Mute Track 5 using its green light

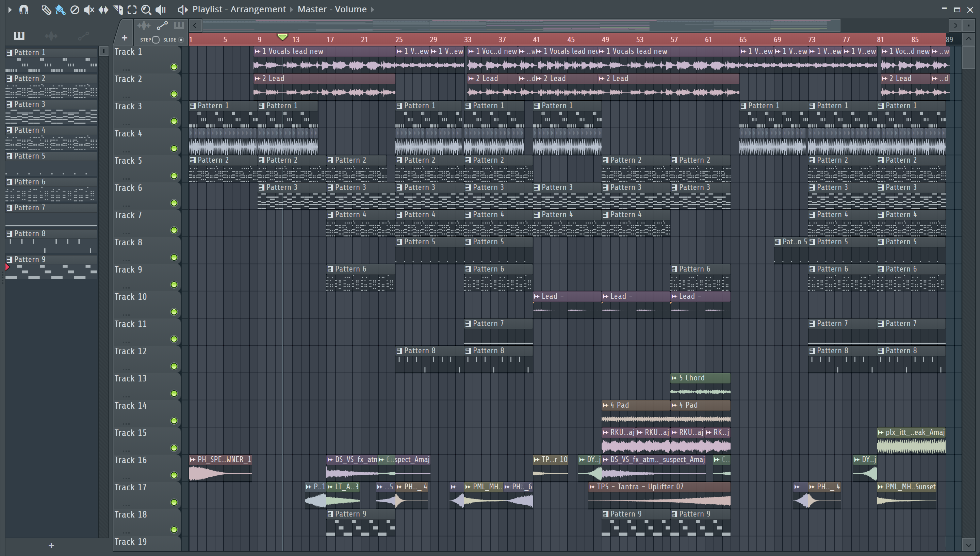pos(174,176)
